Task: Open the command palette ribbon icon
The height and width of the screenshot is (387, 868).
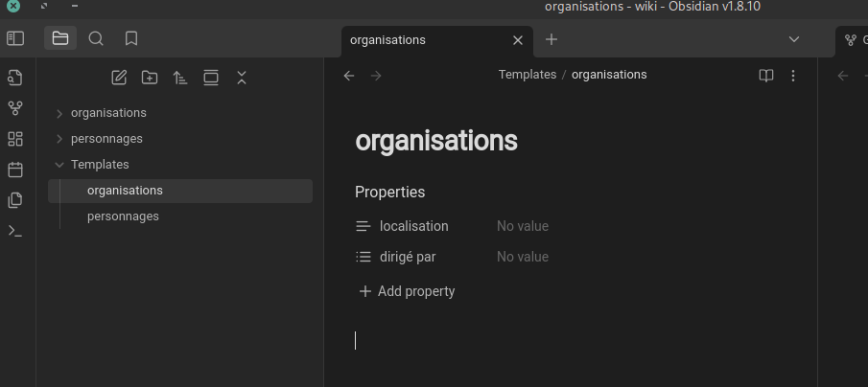Action: tap(15, 231)
